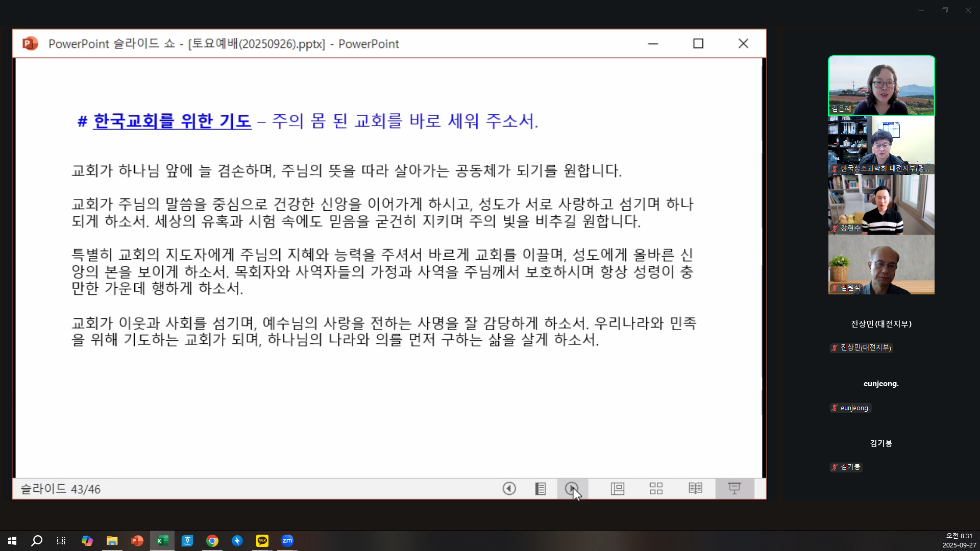Click the slide counter 슬라이드 43/46
This screenshot has width=980, height=551.
coord(60,489)
